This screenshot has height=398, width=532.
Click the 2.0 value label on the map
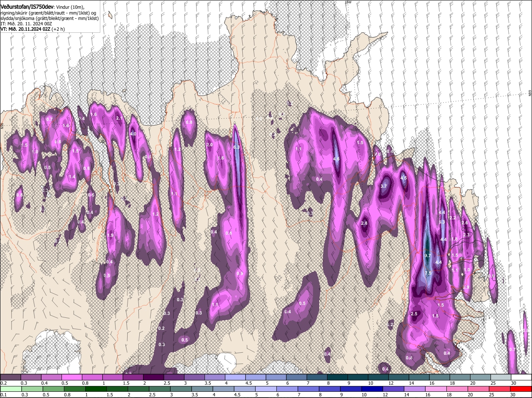tap(209, 145)
